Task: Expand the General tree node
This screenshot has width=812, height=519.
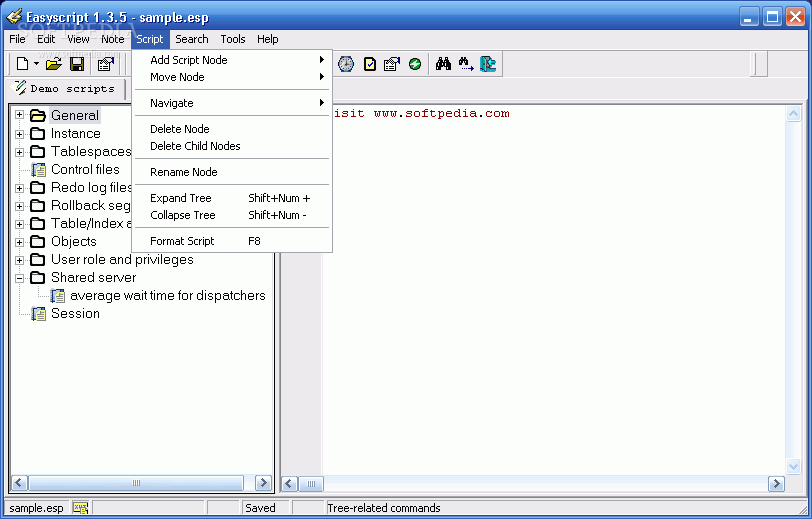Action: point(20,115)
